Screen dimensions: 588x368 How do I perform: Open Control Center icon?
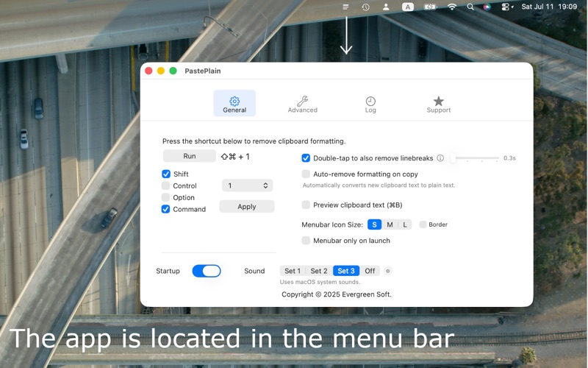coord(506,7)
